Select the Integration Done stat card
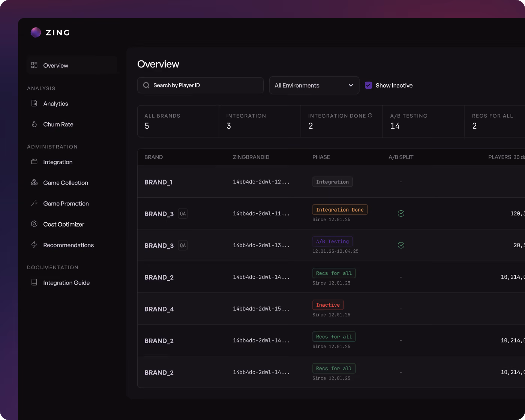Image resolution: width=525 pixels, height=420 pixels. click(342, 121)
